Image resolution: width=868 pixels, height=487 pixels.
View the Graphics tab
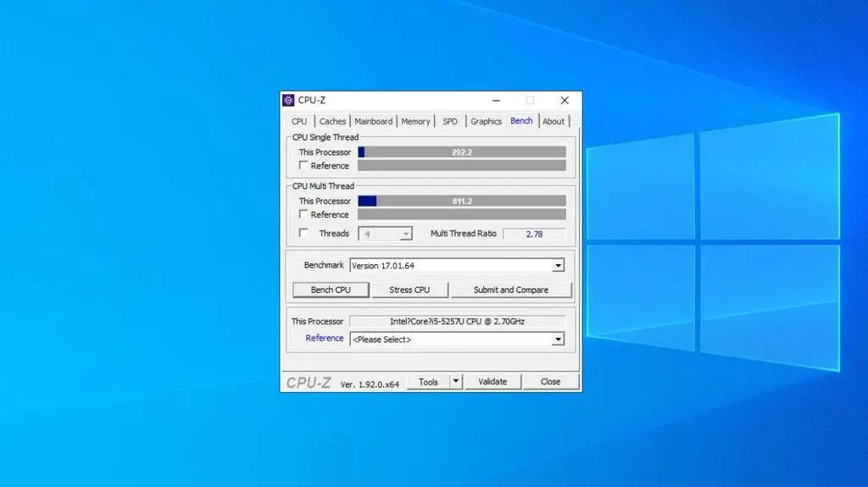click(486, 121)
